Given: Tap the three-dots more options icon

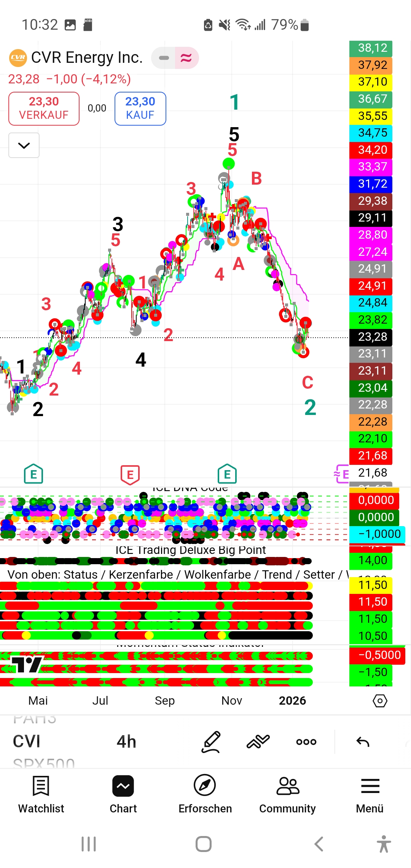Looking at the screenshot, I should [x=306, y=742].
